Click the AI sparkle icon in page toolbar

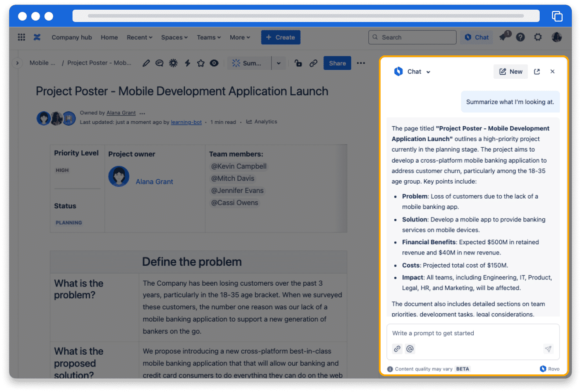coord(173,63)
